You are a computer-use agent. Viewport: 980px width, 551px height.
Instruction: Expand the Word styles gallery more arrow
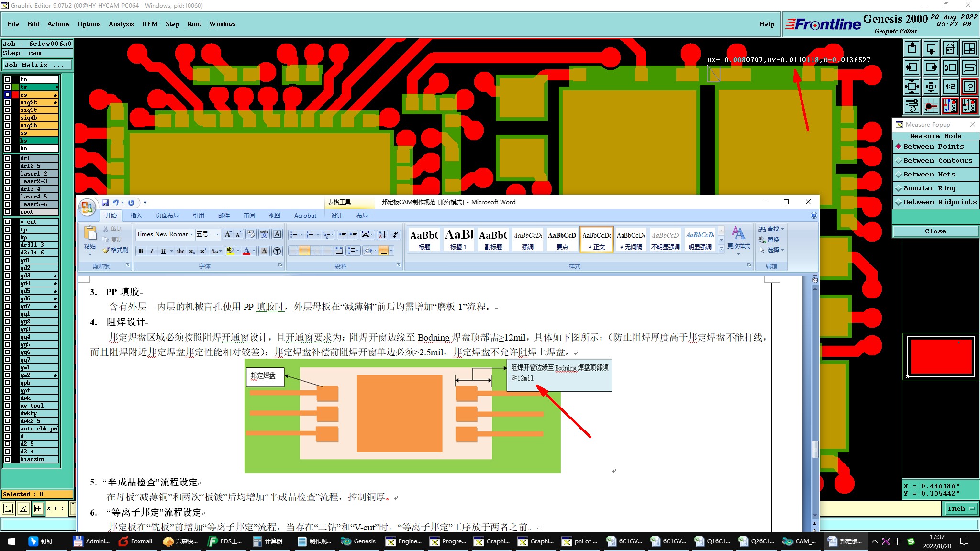point(721,249)
